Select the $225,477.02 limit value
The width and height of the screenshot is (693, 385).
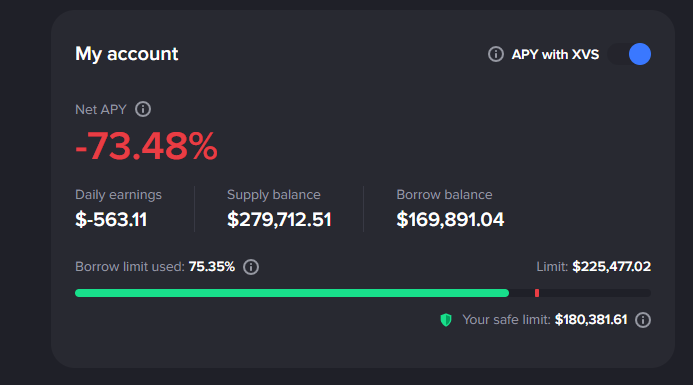click(x=612, y=267)
